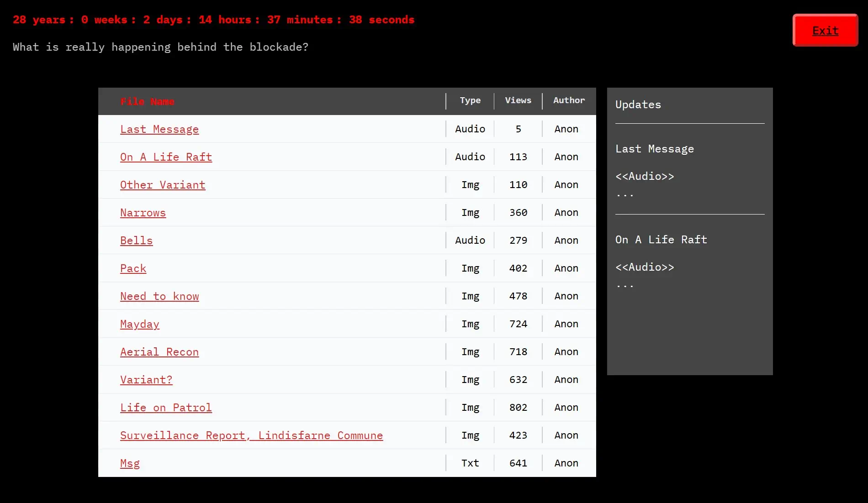Click the Variant? file link
The image size is (868, 503).
click(146, 380)
